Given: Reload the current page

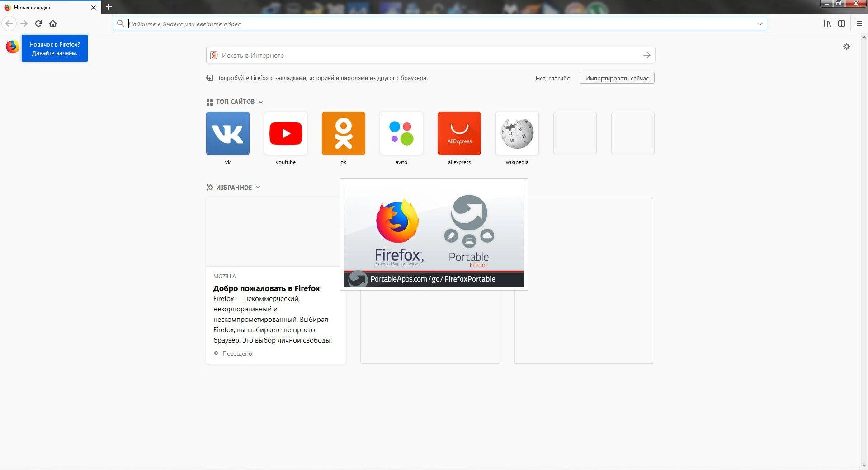Looking at the screenshot, I should pos(38,23).
